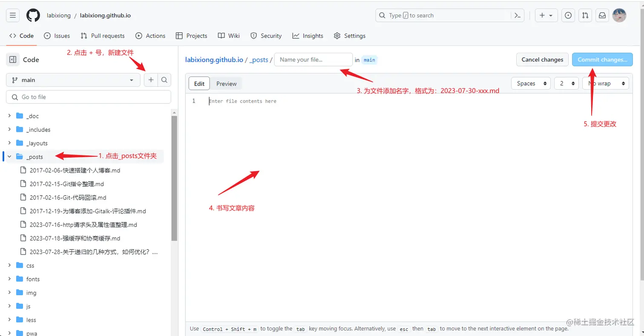Screen dimensions: 644x336
Task: Click the js folder icon
Action: 20,306
